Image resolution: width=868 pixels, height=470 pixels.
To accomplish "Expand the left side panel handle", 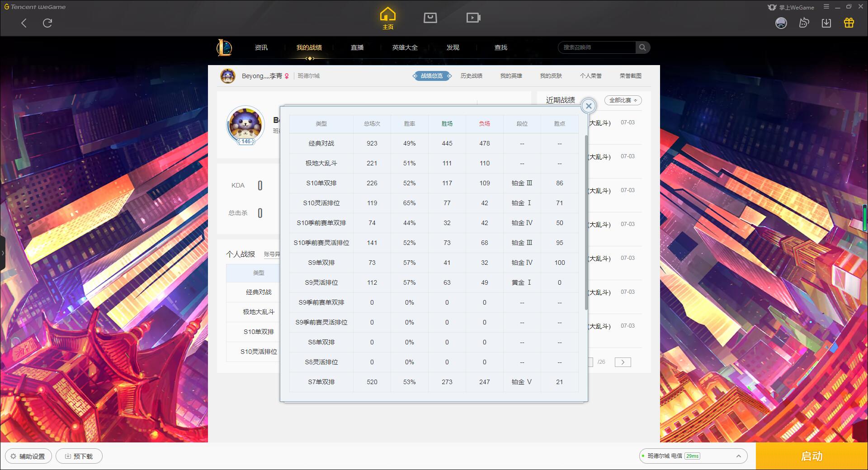I will (3, 253).
